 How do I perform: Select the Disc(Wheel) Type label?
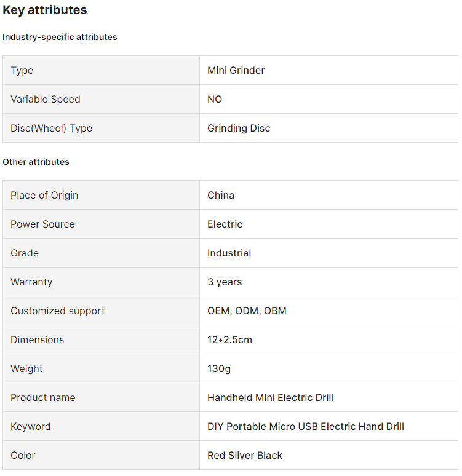51,129
